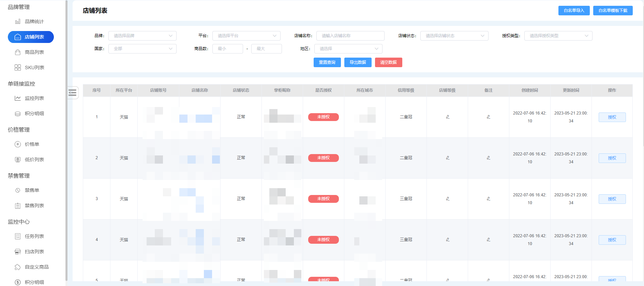Open 品牌统计 in sidebar
Screen dimensions: 644x286
(34, 21)
